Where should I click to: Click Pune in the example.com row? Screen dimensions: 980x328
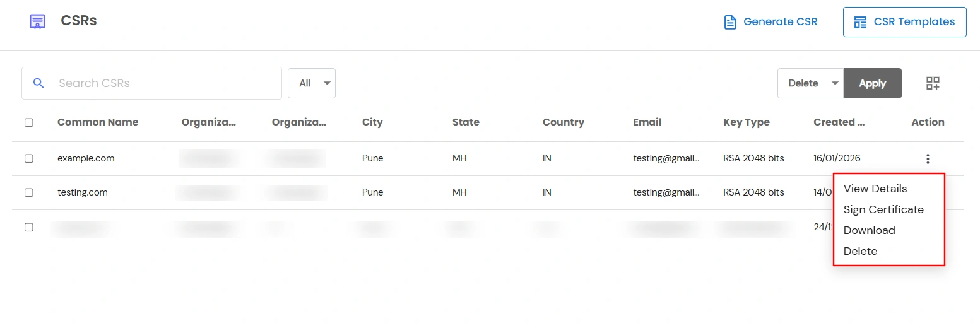pos(373,158)
